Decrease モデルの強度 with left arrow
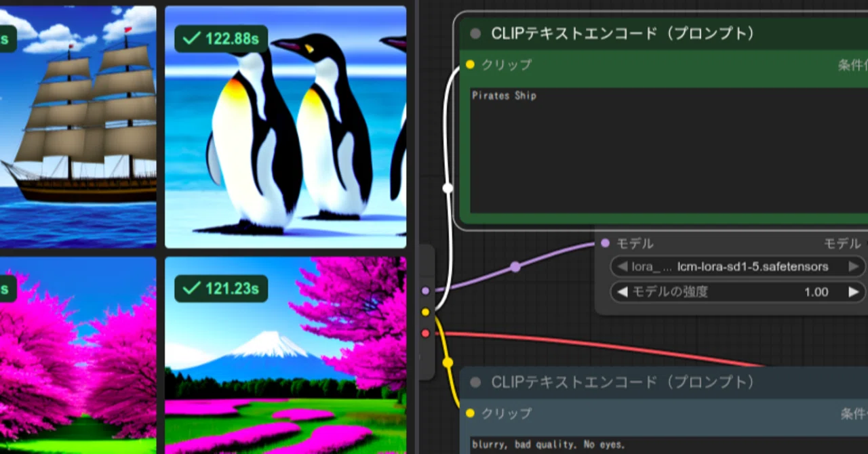This screenshot has height=454, width=868. 621,292
